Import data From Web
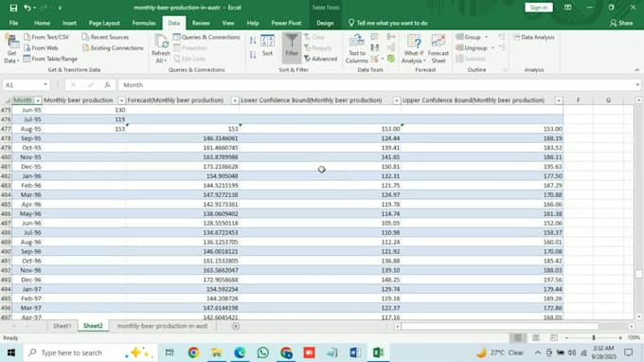644x362 pixels. coord(41,48)
